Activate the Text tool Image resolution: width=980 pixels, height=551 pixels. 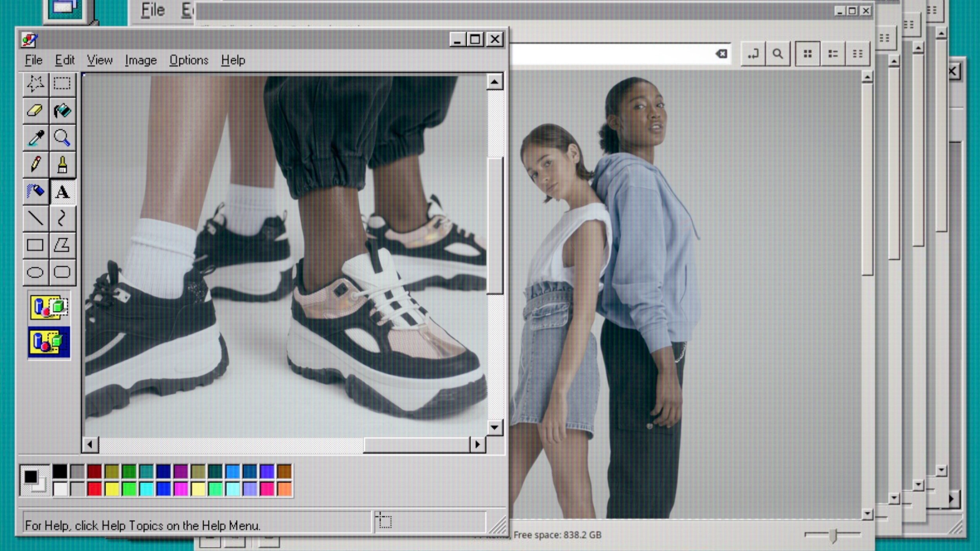click(x=62, y=192)
